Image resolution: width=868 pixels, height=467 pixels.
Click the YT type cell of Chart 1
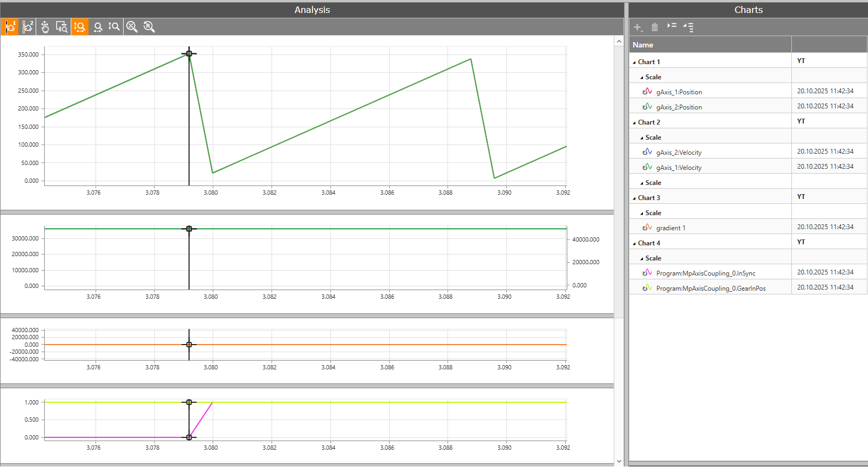tap(829, 60)
